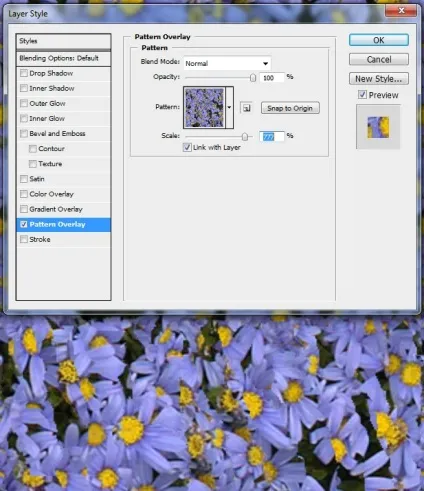Enable the Inner Shadow checkbox
This screenshot has height=491, width=424.
[24, 88]
